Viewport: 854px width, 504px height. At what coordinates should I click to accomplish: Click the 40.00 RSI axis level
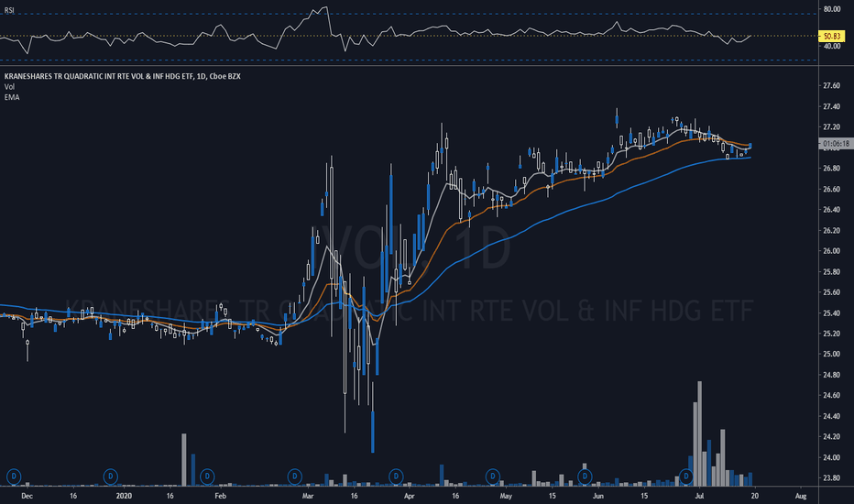[x=832, y=47]
